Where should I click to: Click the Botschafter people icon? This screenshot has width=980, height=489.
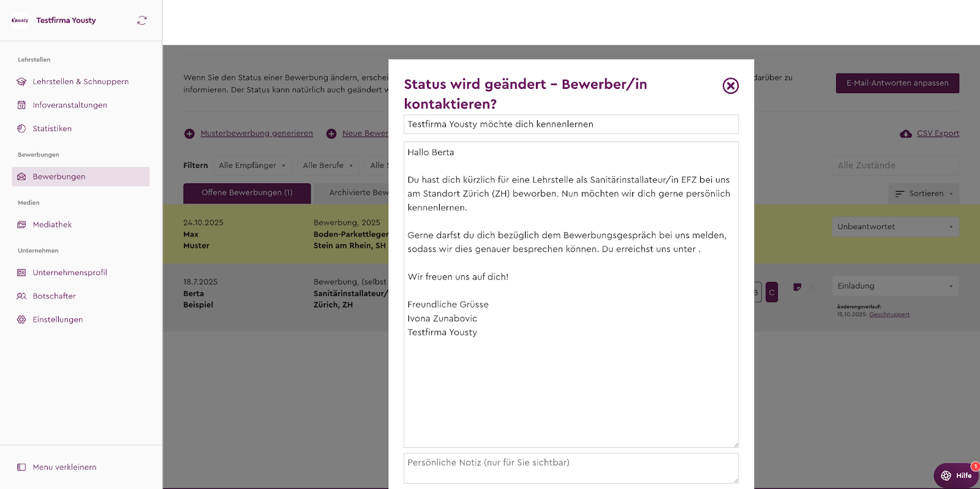point(21,296)
